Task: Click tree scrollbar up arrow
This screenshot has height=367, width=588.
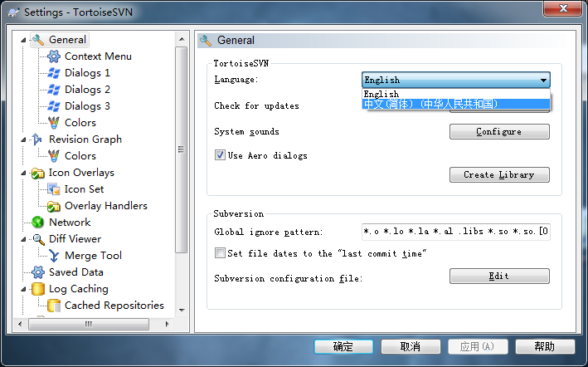Action: (x=182, y=39)
